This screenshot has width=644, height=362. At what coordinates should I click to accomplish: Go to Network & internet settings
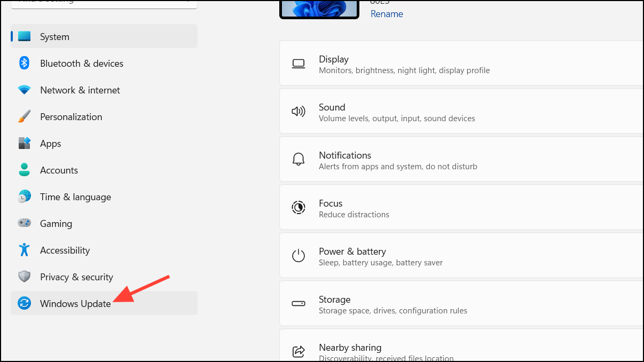pyautogui.click(x=104, y=90)
